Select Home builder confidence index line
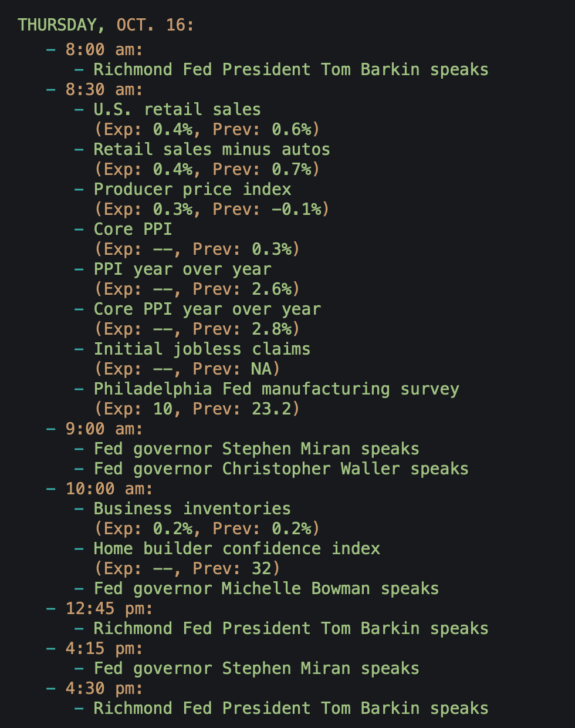 236,549
